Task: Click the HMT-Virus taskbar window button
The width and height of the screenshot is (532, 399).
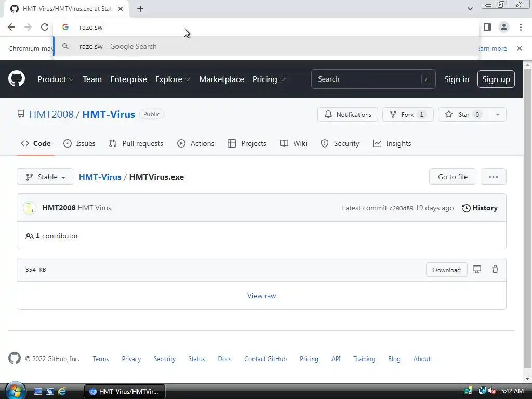Action: pyautogui.click(x=125, y=392)
